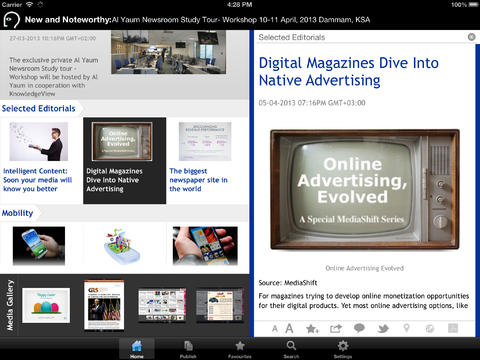Open the Home tab

point(137,349)
